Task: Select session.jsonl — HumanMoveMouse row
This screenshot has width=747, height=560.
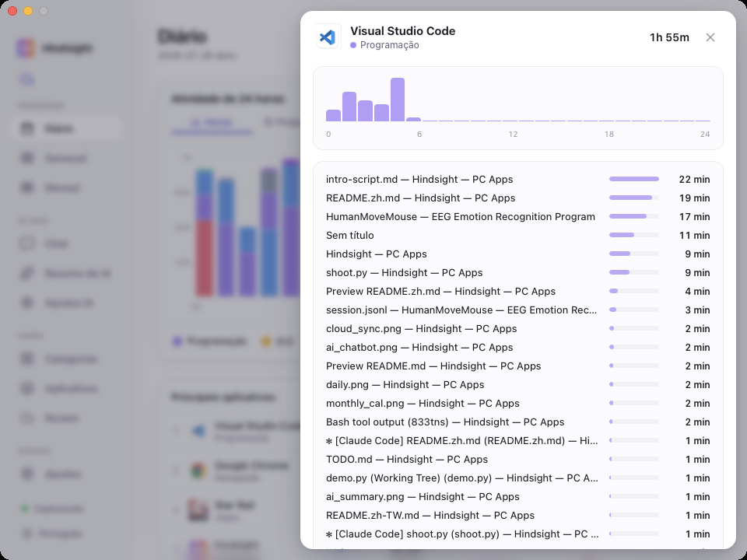Action: pyautogui.click(x=518, y=310)
